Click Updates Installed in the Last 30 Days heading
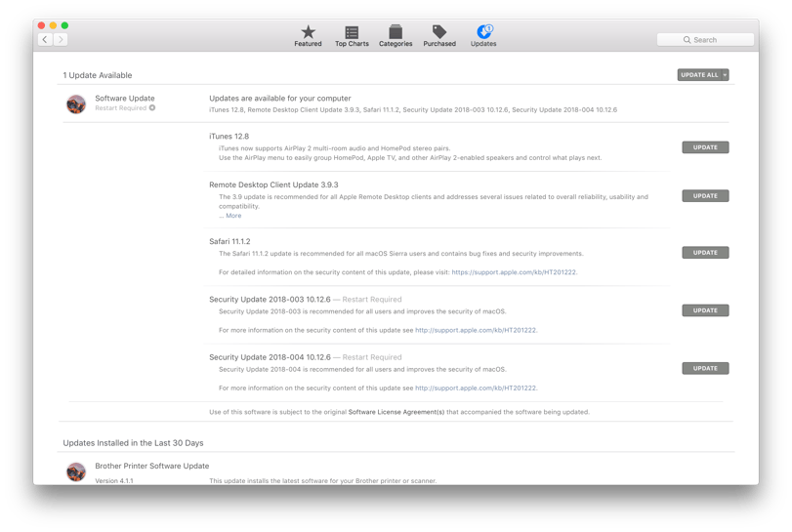The width and height of the screenshot is (792, 532). 134,443
